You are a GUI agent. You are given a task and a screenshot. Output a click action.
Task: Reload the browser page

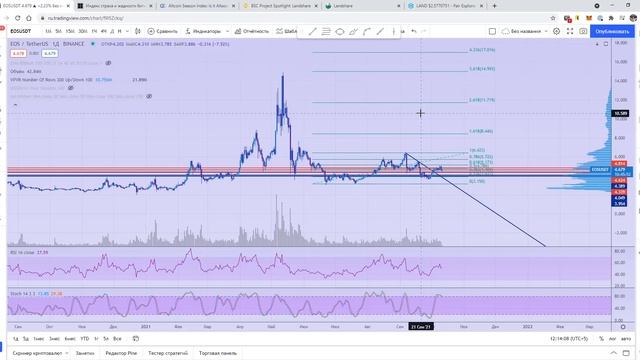(x=18, y=18)
